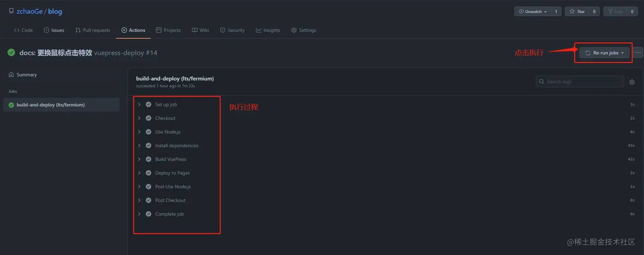The image size is (644, 255).
Task: Click the Set up job success checkmark
Action: 148,104
